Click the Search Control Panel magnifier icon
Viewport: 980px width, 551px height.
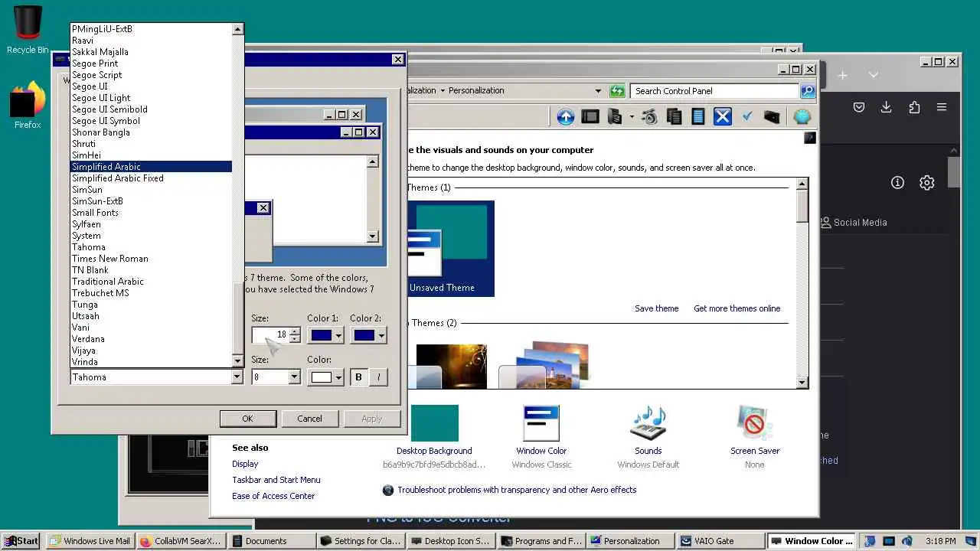tap(808, 90)
